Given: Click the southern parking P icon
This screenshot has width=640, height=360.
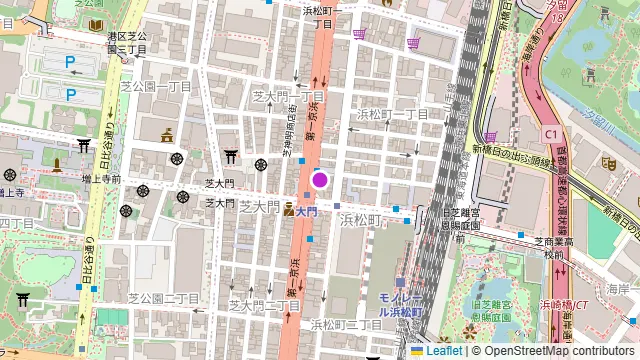Looking at the screenshot, I should click(x=71, y=95).
